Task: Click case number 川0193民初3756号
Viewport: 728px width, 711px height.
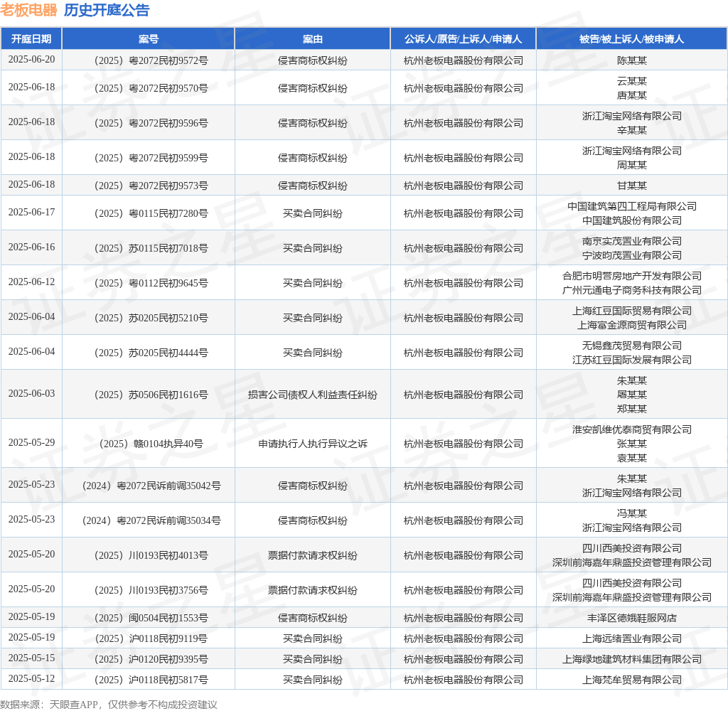Action: [x=151, y=590]
